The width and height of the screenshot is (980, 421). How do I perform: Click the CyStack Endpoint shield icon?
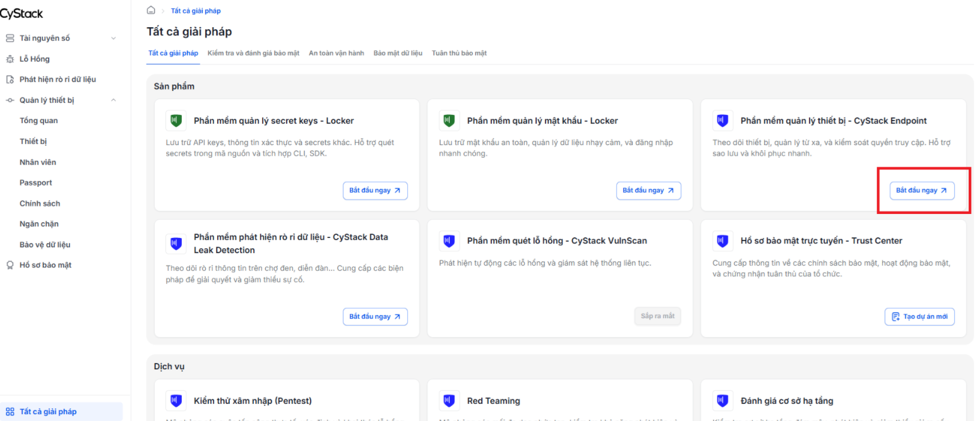click(x=722, y=120)
